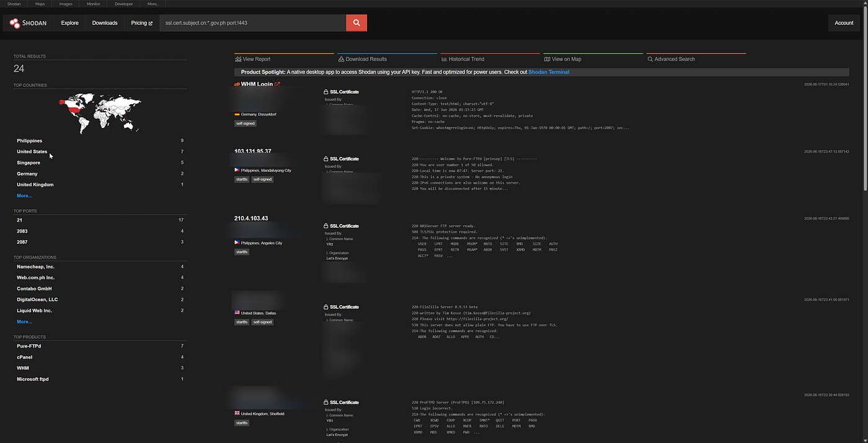Click the Germany flag in first result

coord(237,114)
